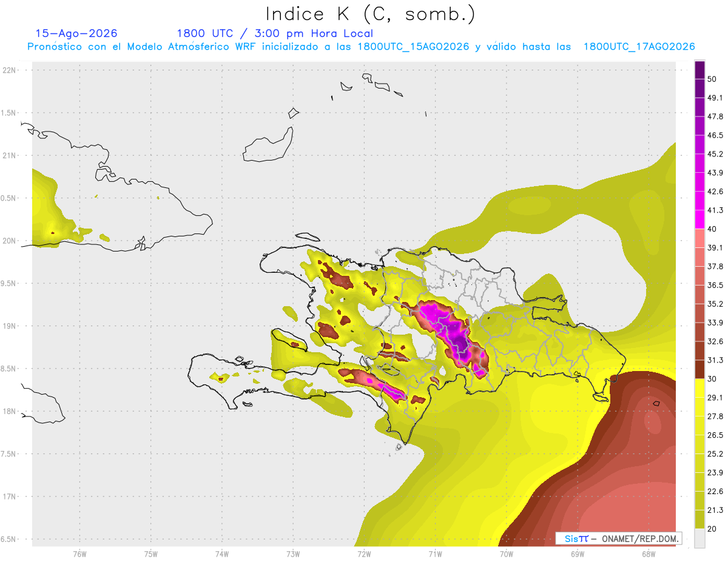Screen dimensions: 728x562
Task: Click the "47.8" colorbar label
Action: tap(715, 116)
